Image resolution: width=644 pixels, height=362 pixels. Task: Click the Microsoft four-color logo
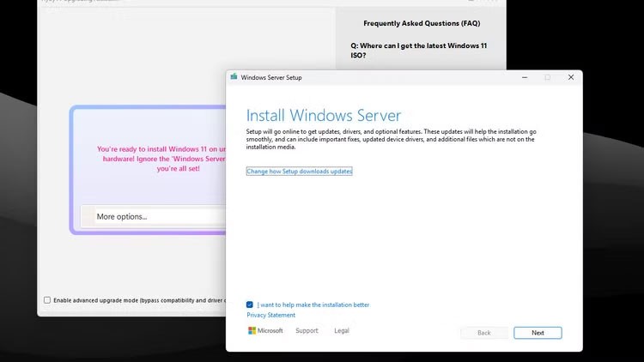coord(252,331)
